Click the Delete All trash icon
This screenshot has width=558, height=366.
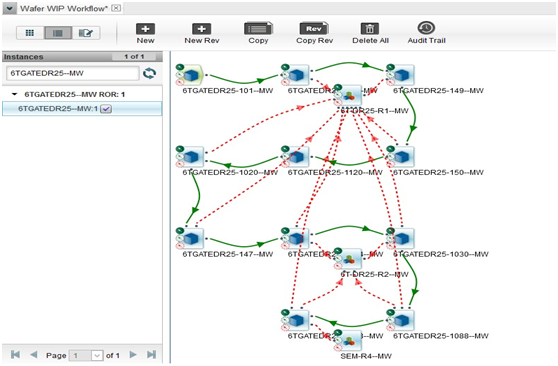[x=370, y=28]
